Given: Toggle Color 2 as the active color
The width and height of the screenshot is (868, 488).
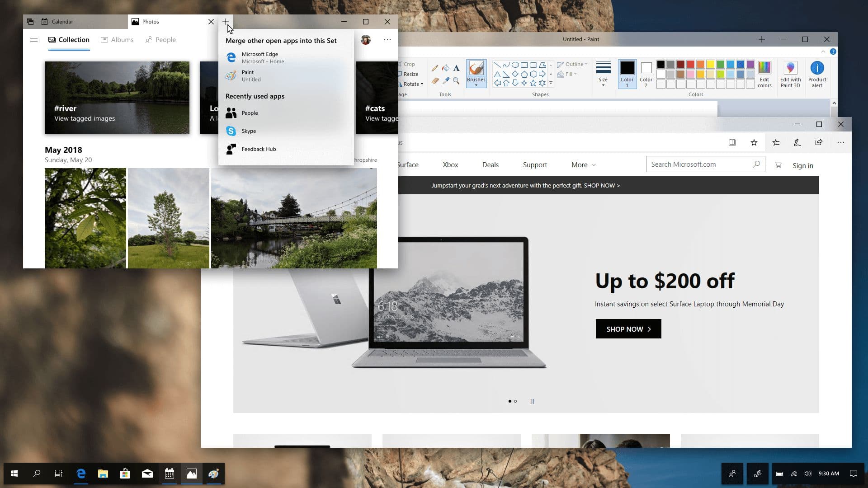Looking at the screenshot, I should coord(646,74).
